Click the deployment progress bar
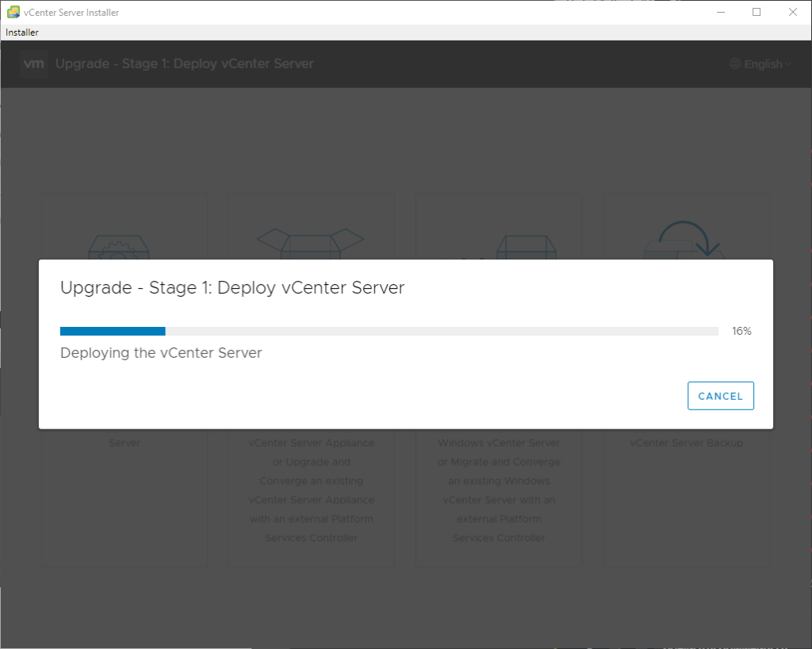The image size is (812, 649). tap(389, 331)
